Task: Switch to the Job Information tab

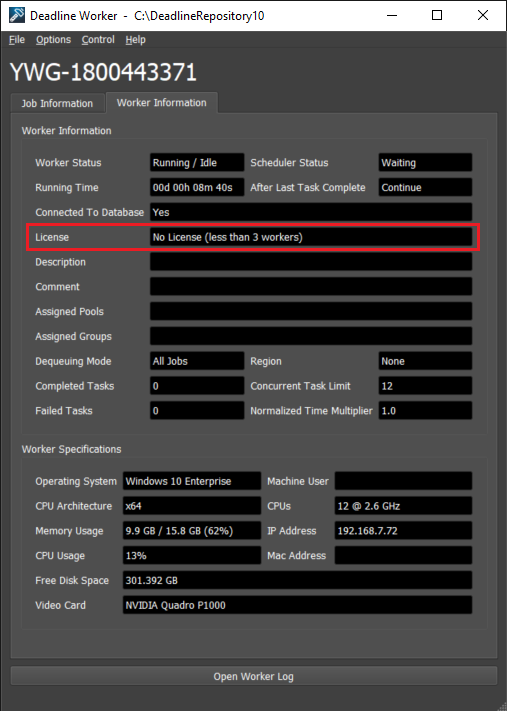Action: (x=57, y=103)
